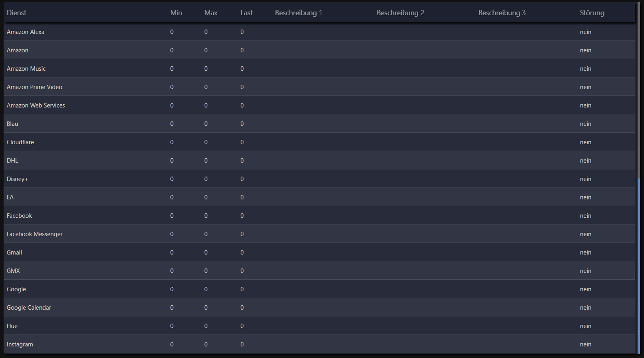
Task: Click the Beschreibung 1 column header
Action: click(298, 13)
